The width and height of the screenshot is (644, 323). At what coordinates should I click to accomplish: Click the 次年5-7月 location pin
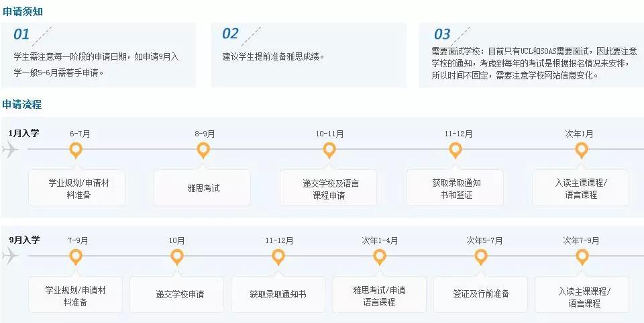[481, 258]
